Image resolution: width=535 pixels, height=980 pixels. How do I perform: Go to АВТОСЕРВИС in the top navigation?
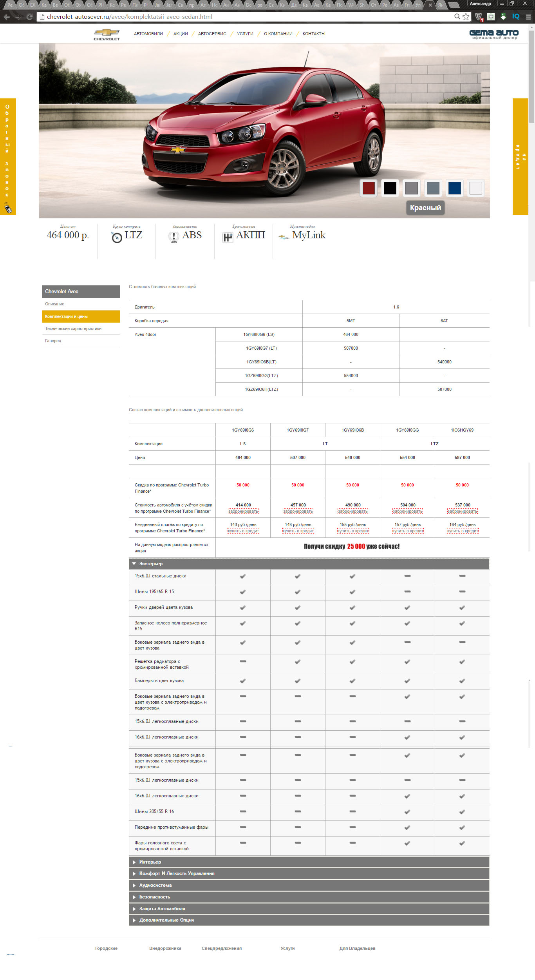[x=212, y=34]
